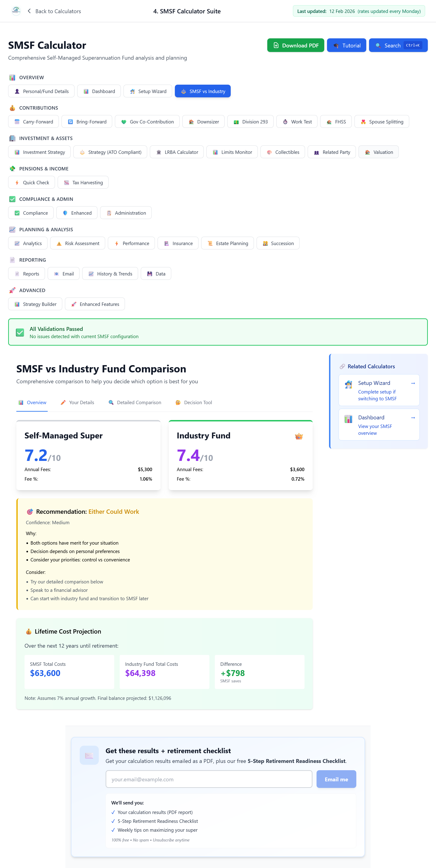Switch to the SMSF vs Industry view
The width and height of the screenshot is (436, 868).
[x=203, y=91]
